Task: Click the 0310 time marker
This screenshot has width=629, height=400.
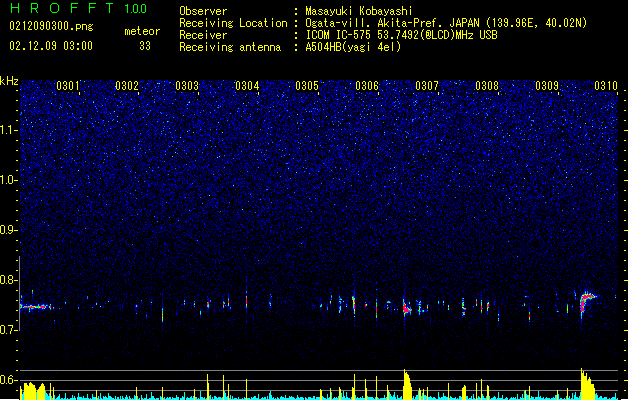Action: (606, 86)
